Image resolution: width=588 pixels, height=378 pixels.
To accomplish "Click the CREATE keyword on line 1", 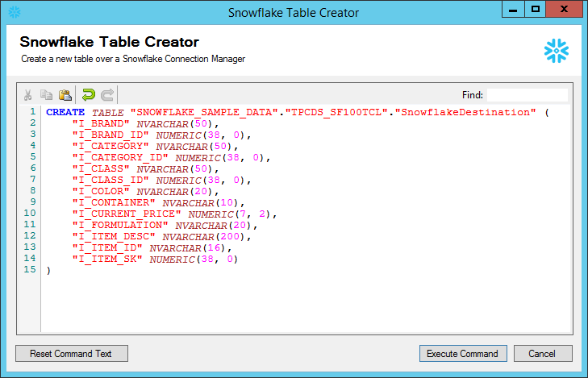I will tap(65, 112).
